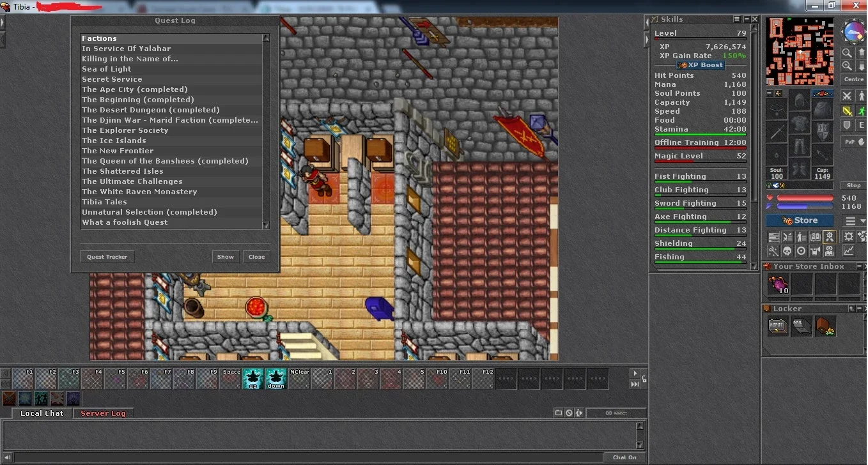Click the 'down' action bar button
The height and width of the screenshot is (465, 868).
[x=276, y=379]
